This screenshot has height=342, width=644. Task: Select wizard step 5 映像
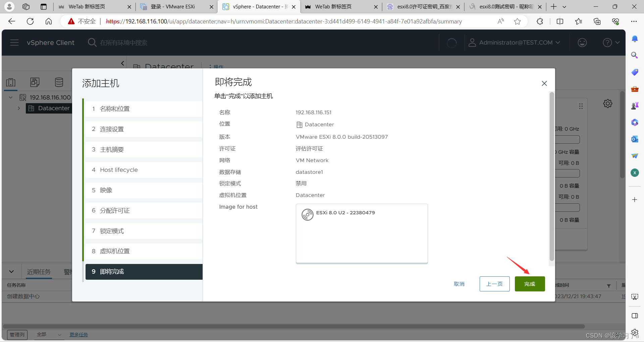(144, 190)
